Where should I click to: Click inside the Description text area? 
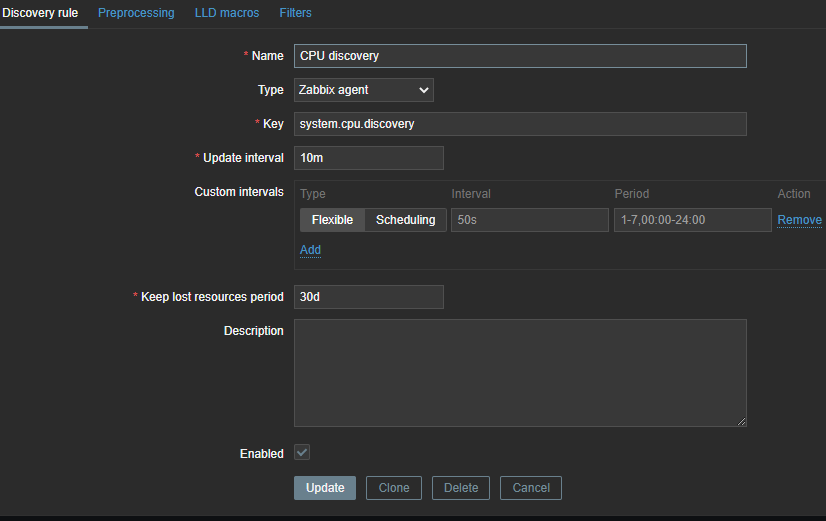pyautogui.click(x=520, y=373)
